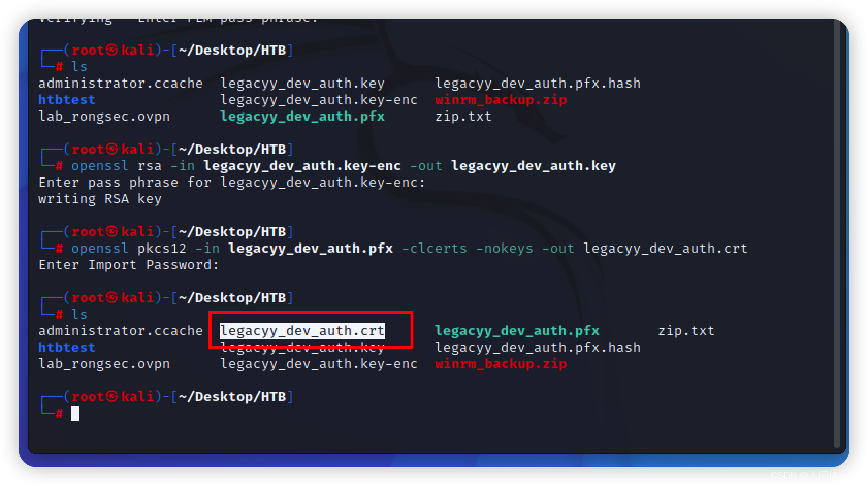Click legacyy_dev_auth.key in the first ls output
The height and width of the screenshot is (486, 868).
pyautogui.click(x=302, y=84)
